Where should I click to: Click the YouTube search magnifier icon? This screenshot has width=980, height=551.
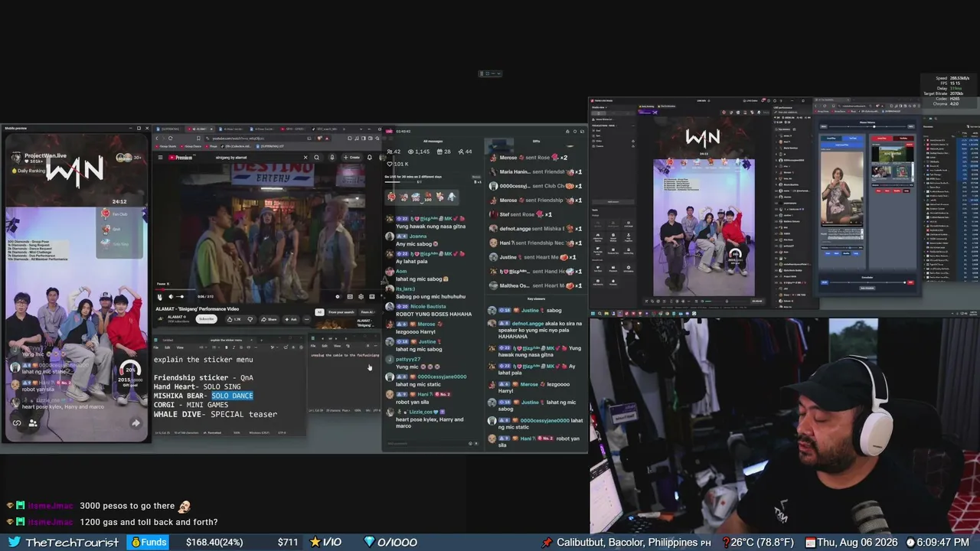pos(316,158)
